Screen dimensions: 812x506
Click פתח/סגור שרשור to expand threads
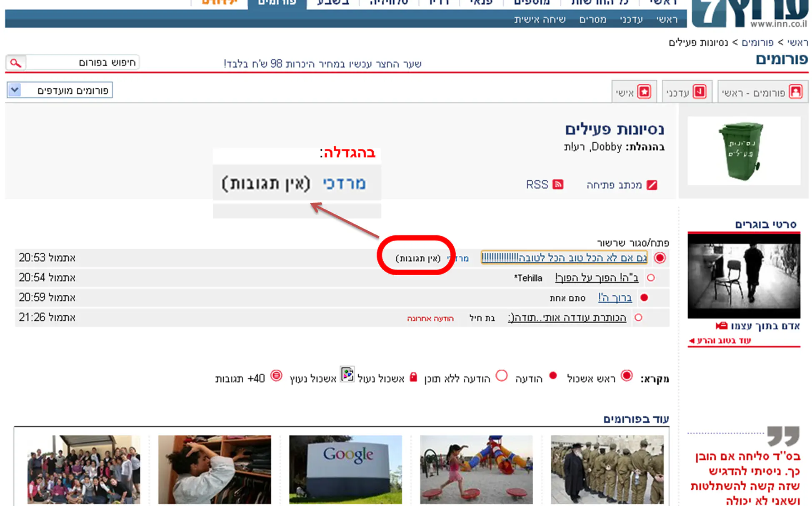[x=633, y=242]
